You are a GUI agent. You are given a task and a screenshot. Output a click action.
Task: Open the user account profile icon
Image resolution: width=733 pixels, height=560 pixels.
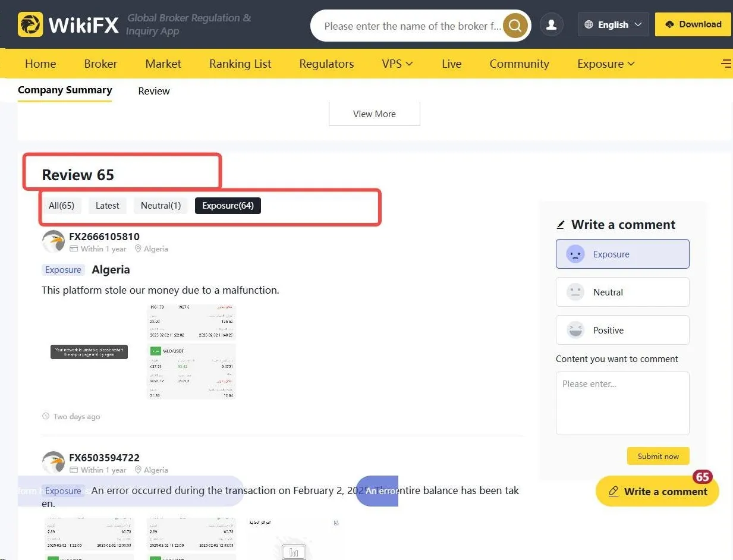point(551,25)
